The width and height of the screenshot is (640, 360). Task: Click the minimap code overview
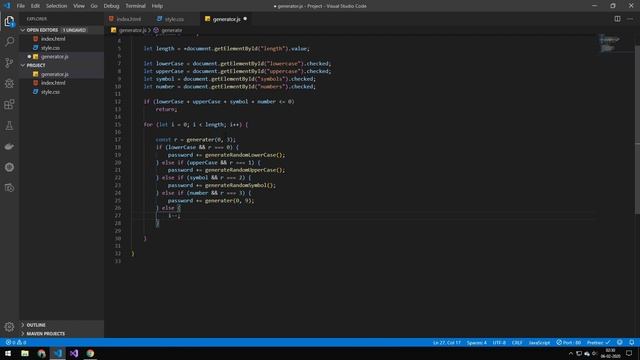(609, 43)
